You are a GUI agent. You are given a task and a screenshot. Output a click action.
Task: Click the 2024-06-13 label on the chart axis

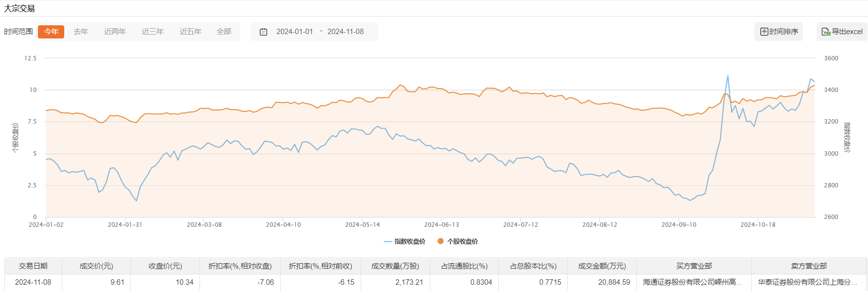click(441, 225)
